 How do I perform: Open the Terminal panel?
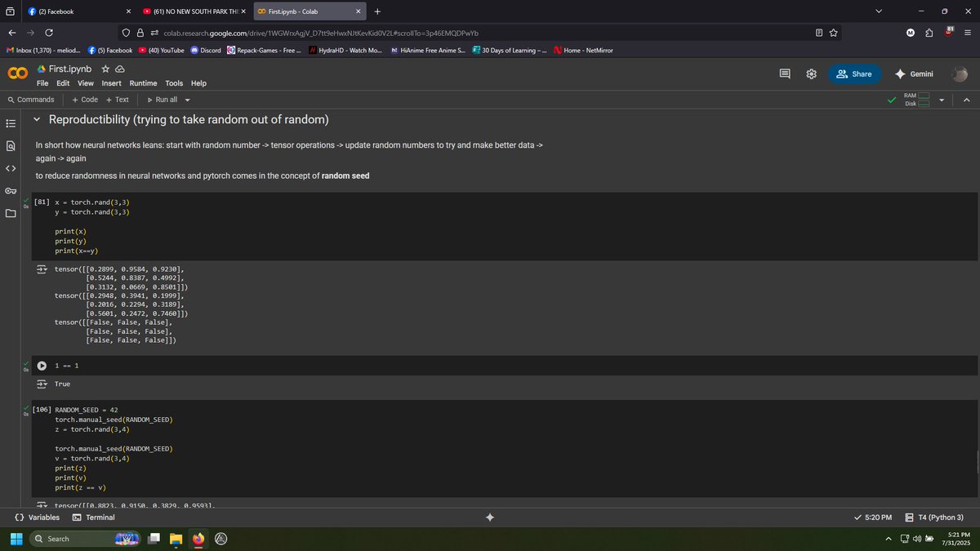(94, 518)
